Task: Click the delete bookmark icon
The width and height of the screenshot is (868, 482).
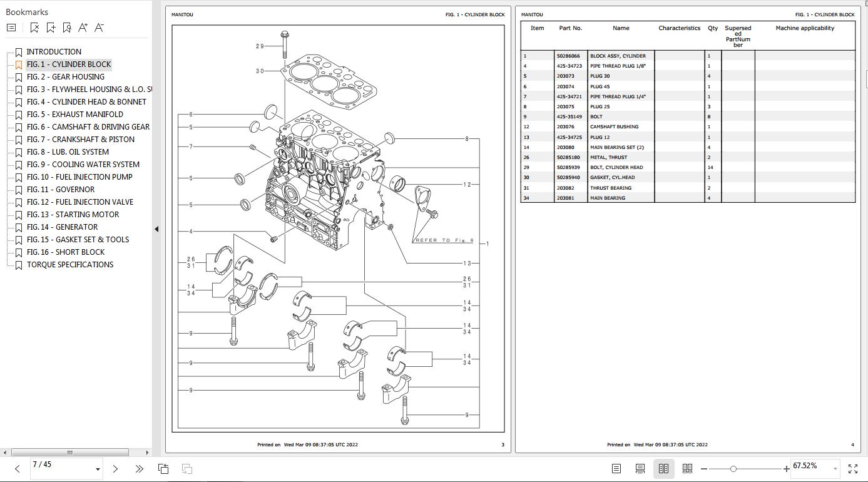Action: tap(34, 28)
